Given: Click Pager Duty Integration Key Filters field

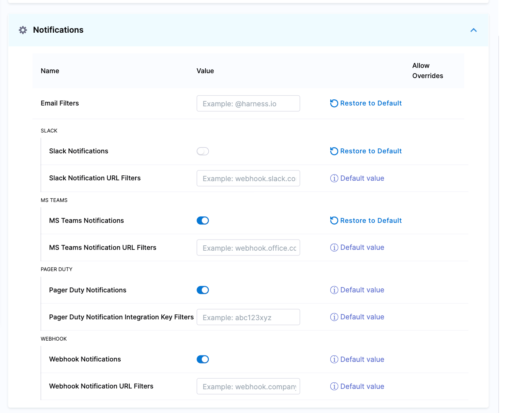Looking at the screenshot, I should (248, 317).
